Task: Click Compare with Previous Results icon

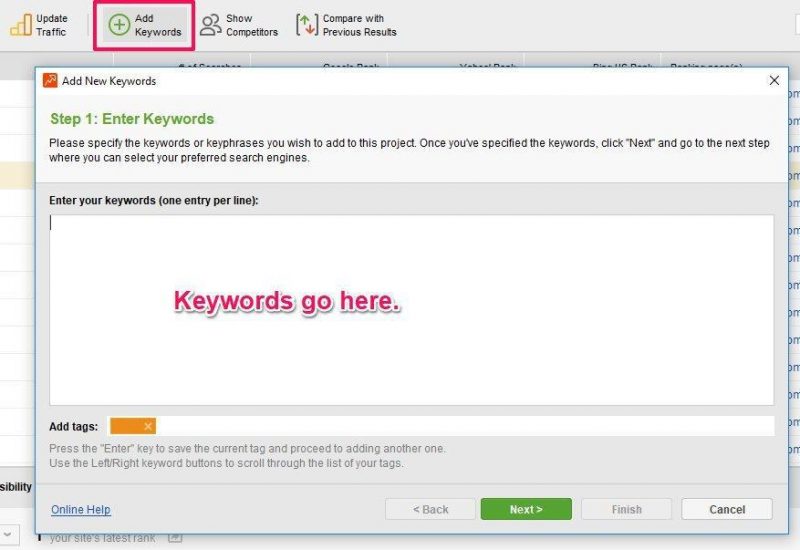Action: pos(307,25)
